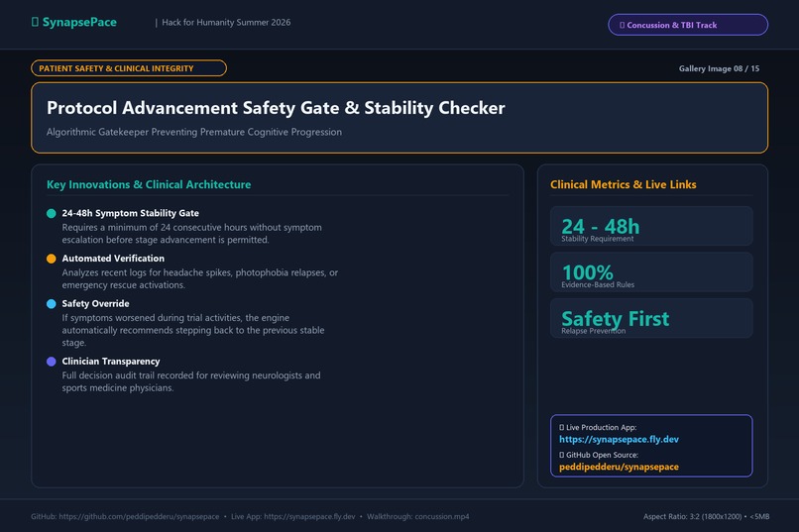Viewport: 799px width, 532px height.
Task: Click the 24-48h Symptom Stability Gate heading
Action: (131, 213)
